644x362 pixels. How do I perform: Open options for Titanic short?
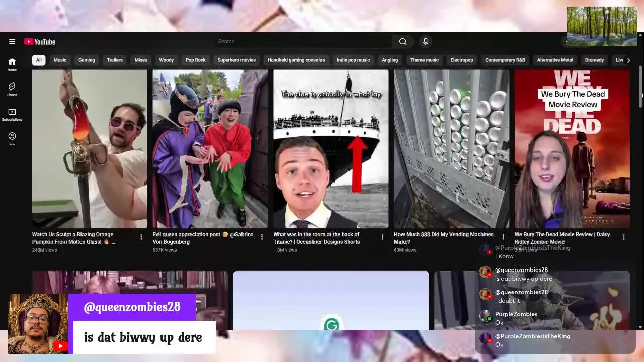click(382, 237)
